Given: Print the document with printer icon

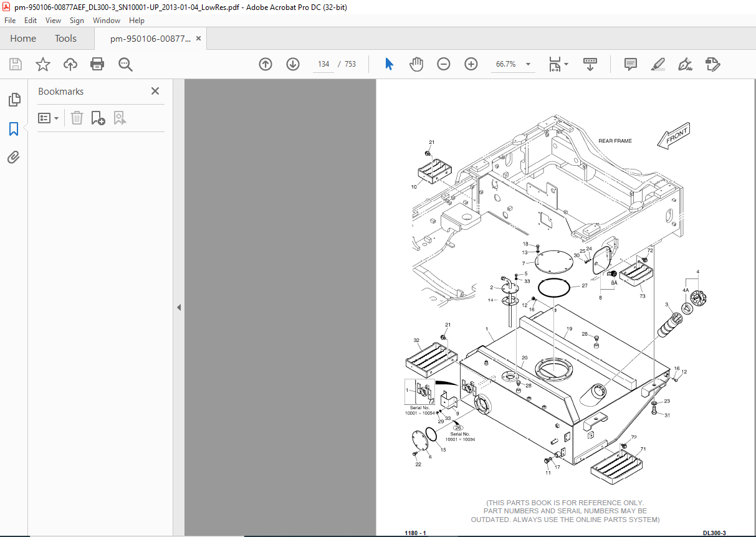Looking at the screenshot, I should [x=97, y=64].
